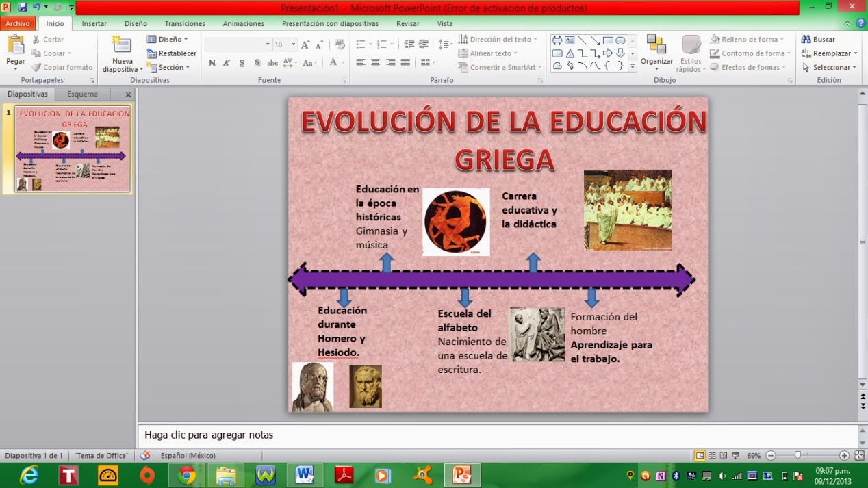Run spell check from the status bar icon

(145, 455)
